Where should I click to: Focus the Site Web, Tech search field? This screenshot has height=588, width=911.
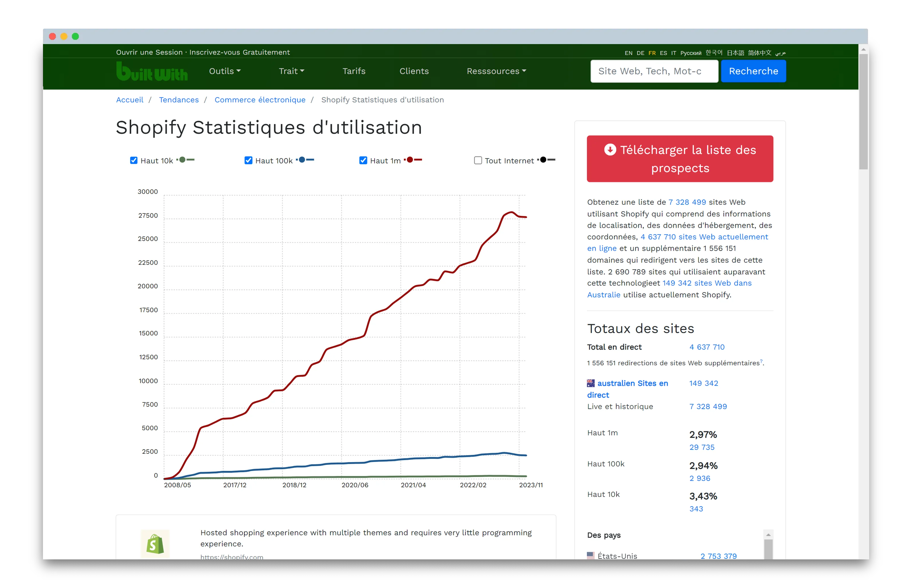[x=654, y=71]
